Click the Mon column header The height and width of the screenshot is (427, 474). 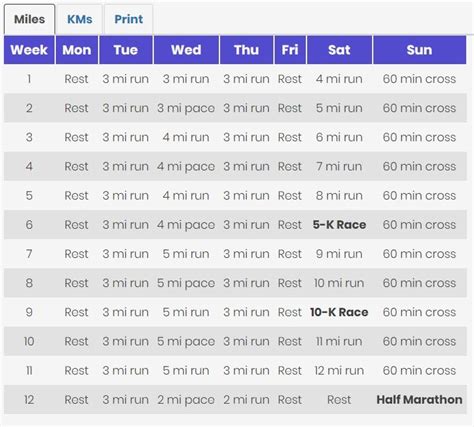(x=77, y=50)
